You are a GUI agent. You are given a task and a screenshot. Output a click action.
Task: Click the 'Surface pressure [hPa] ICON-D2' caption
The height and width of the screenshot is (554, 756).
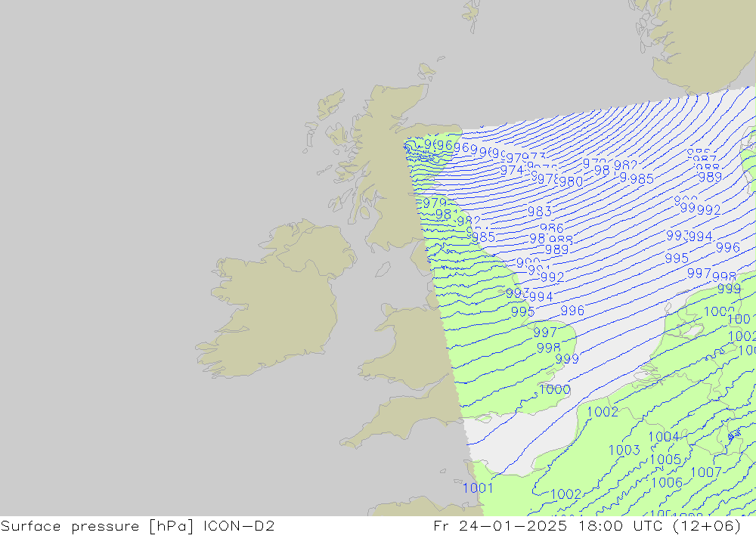138,526
